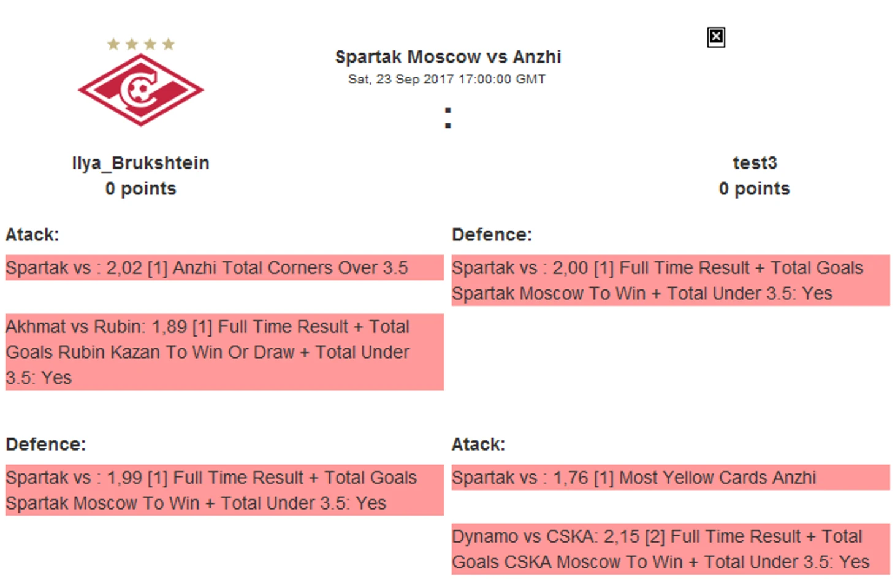Click the Atack heading in the right column
Image resolution: width=895 pixels, height=588 pixels.
tap(478, 445)
